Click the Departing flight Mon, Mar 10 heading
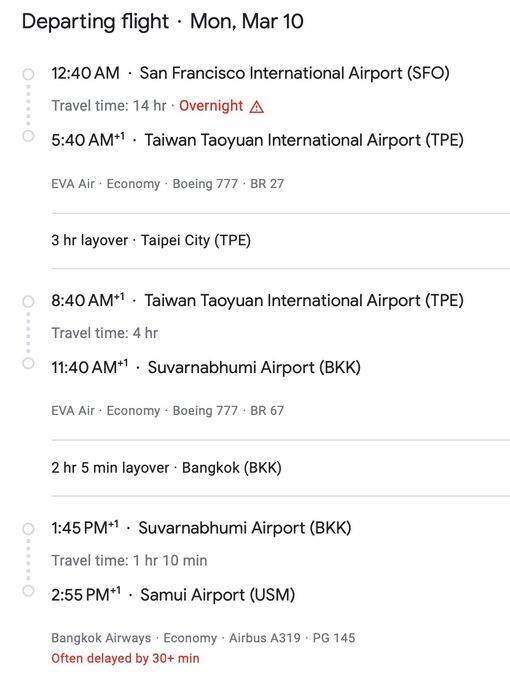The image size is (510, 678). point(163,21)
